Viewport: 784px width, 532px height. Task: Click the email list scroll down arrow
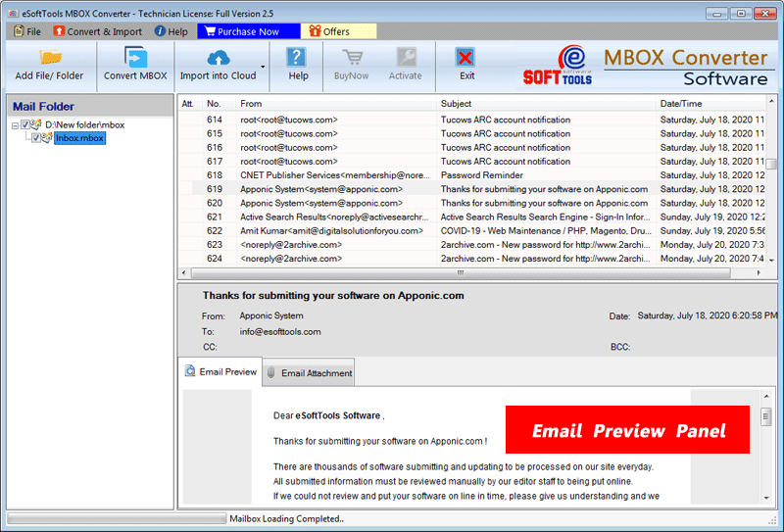tap(771, 260)
